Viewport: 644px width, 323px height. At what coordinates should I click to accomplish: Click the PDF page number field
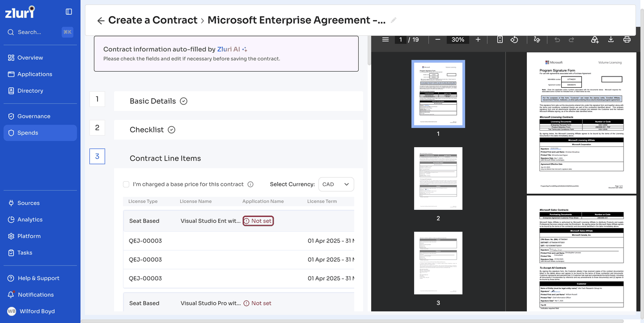click(400, 39)
